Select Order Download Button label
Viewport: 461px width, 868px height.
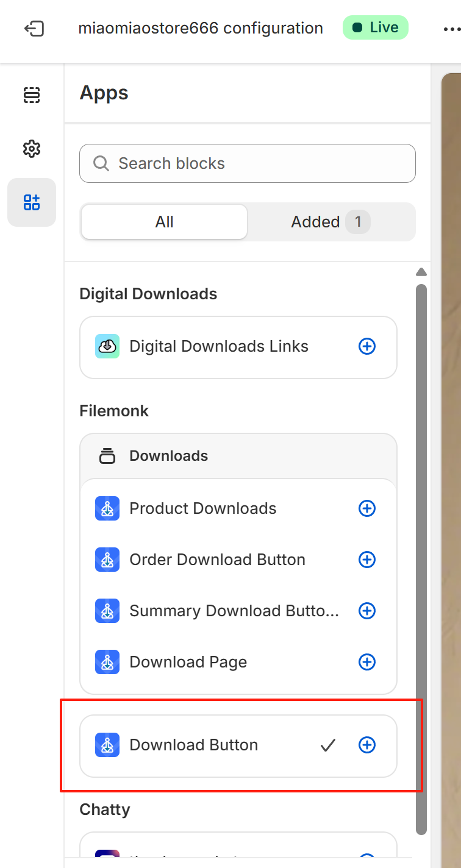click(218, 560)
